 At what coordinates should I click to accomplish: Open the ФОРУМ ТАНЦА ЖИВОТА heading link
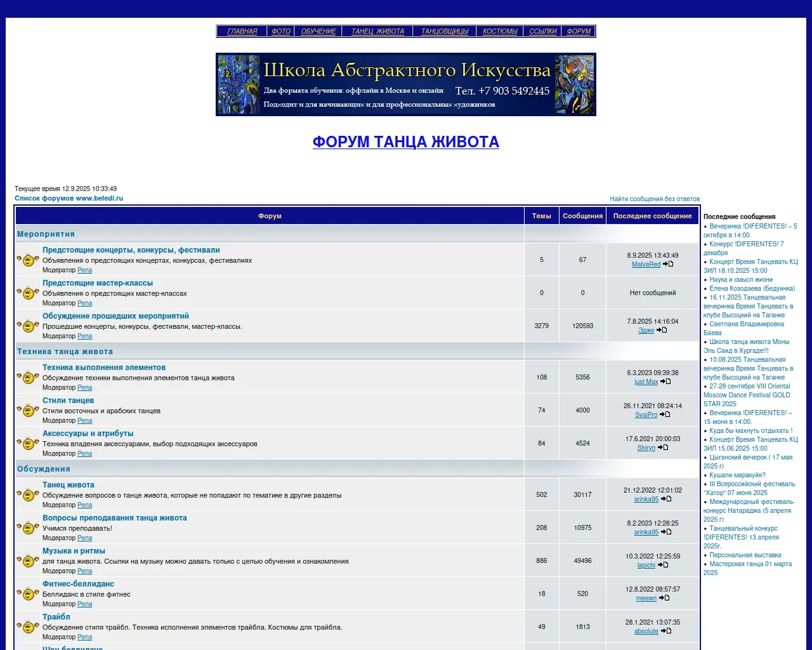[406, 142]
